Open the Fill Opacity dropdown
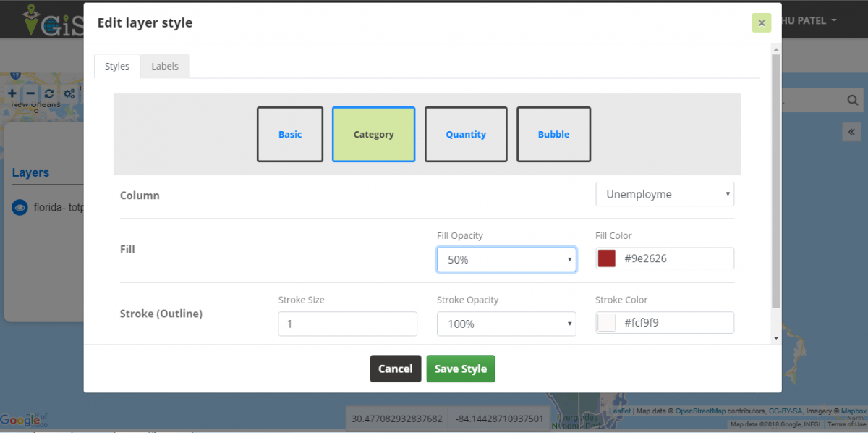 [x=506, y=259]
